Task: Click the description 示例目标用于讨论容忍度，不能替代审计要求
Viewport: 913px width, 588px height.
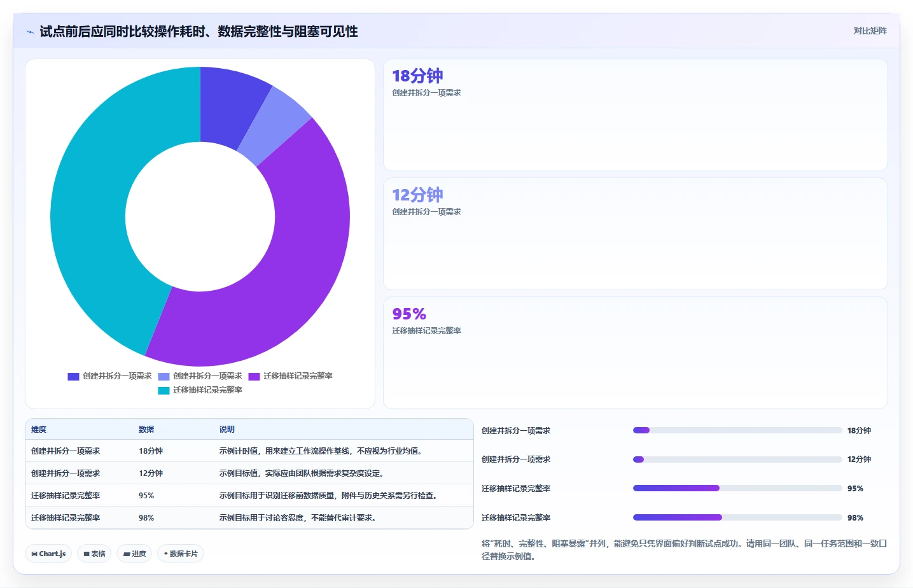Action: (299, 518)
